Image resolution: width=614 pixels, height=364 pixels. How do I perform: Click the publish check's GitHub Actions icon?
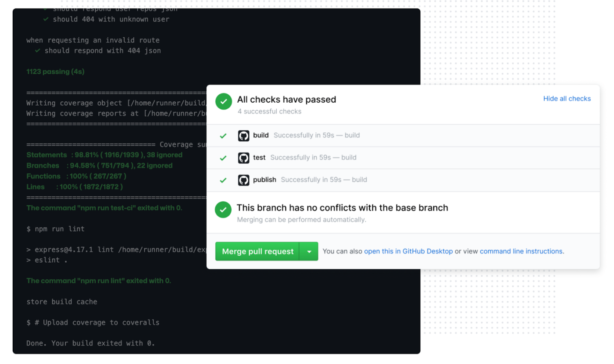click(244, 179)
